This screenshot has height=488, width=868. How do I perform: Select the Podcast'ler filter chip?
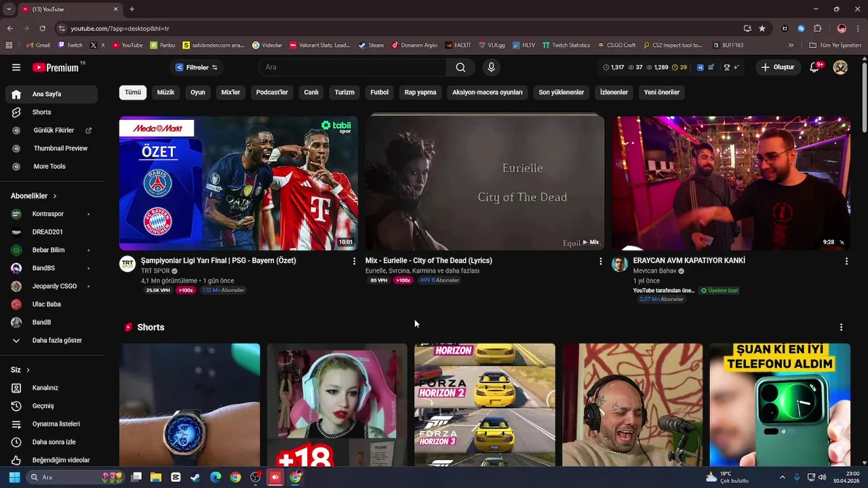coord(272,92)
